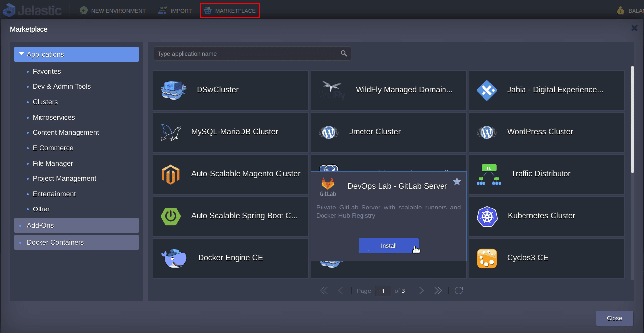Refresh the application list

(x=459, y=291)
